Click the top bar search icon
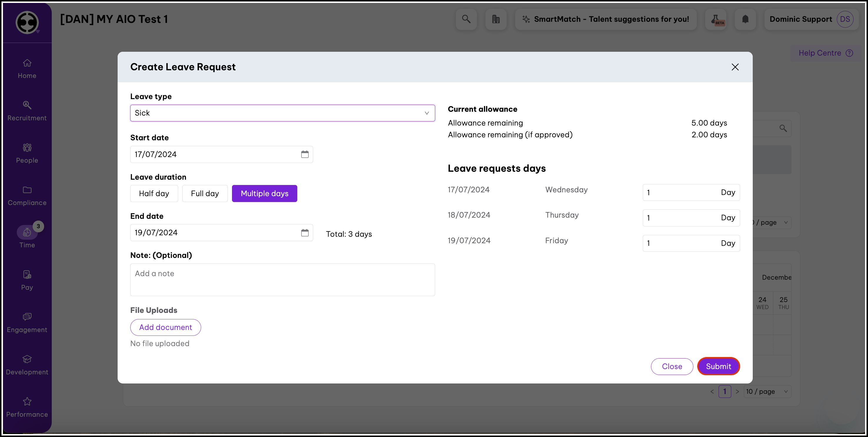868x437 pixels. pyautogui.click(x=466, y=19)
